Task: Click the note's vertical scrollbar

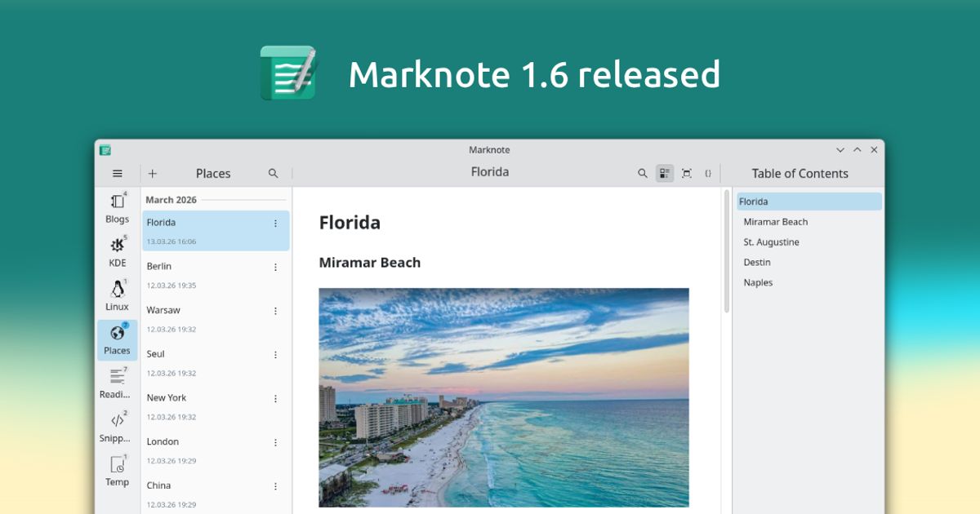Action: pyautogui.click(x=726, y=251)
